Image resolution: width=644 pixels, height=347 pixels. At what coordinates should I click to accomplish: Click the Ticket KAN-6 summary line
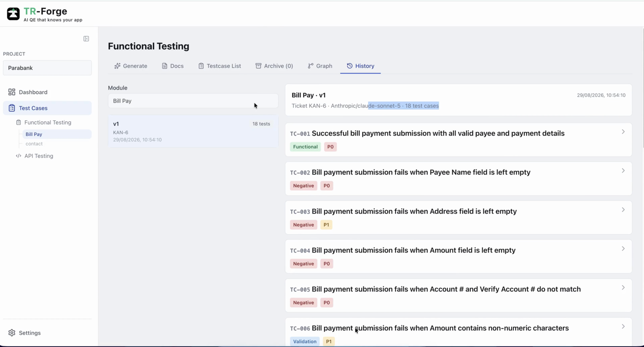point(365,106)
